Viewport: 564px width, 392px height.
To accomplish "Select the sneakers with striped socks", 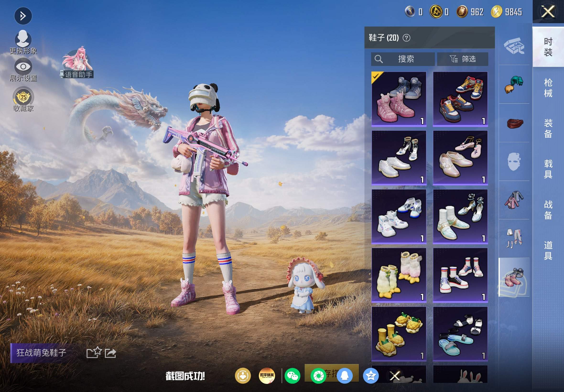I will [460, 275].
